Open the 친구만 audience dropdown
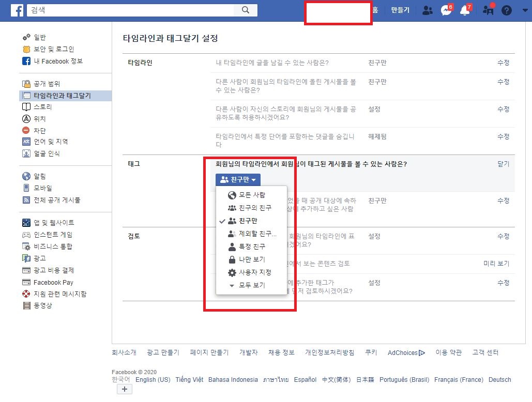532x402 pixels. [x=237, y=180]
